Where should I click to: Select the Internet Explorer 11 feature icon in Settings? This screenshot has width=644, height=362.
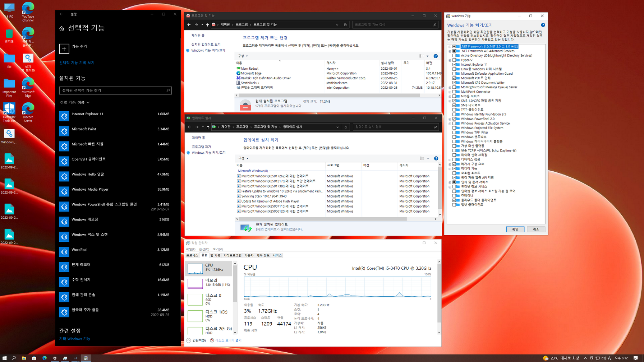(64, 116)
